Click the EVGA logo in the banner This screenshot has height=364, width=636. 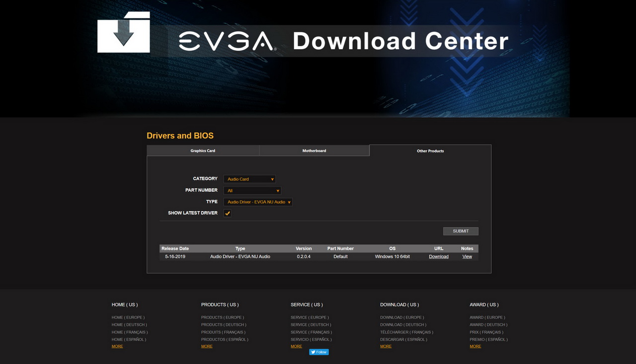(227, 41)
